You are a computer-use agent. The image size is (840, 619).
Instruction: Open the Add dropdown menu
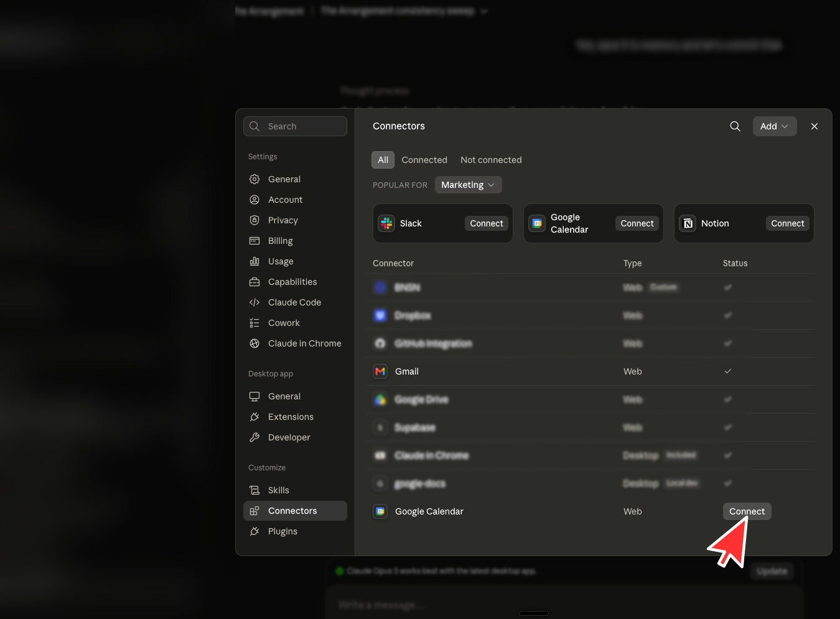coord(774,126)
